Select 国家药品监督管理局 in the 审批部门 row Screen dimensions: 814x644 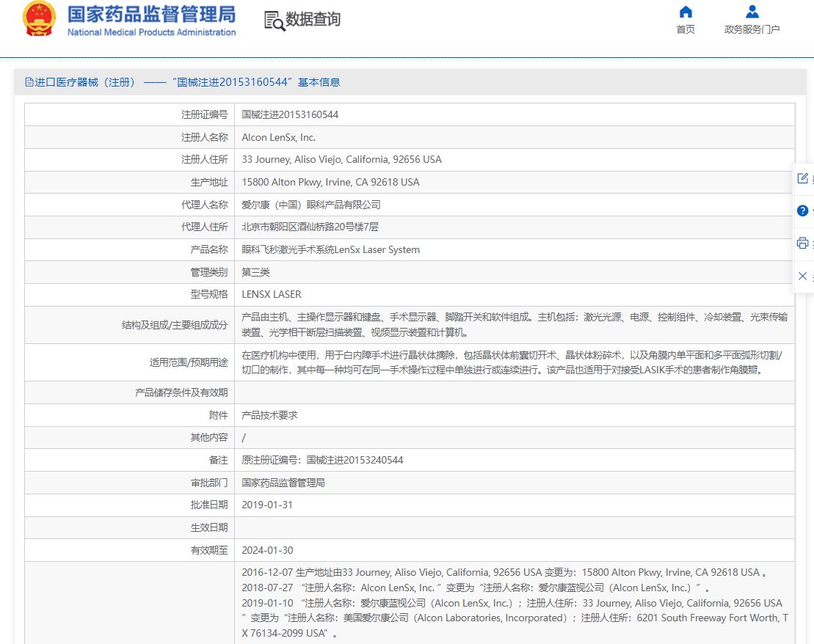(283, 483)
